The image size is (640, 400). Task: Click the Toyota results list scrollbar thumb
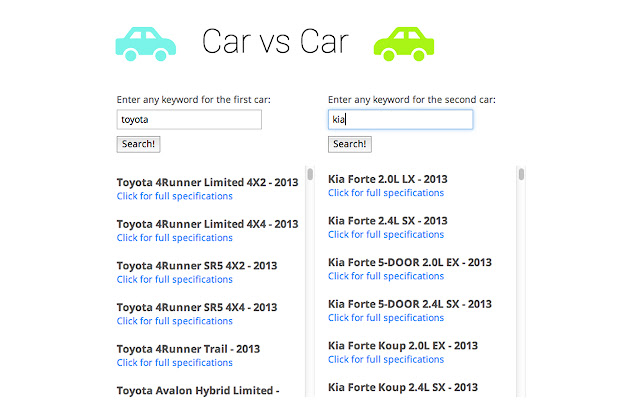coord(310,174)
